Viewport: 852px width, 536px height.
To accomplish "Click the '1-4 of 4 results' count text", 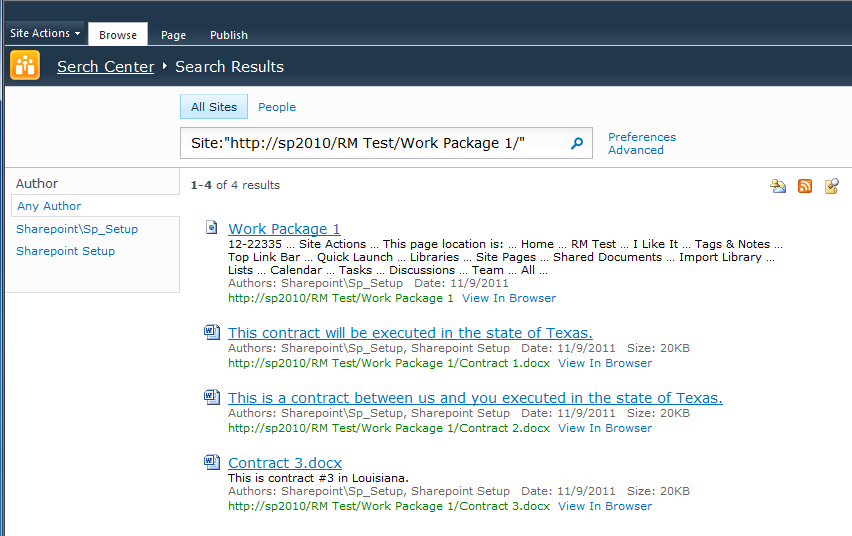I will click(x=235, y=185).
